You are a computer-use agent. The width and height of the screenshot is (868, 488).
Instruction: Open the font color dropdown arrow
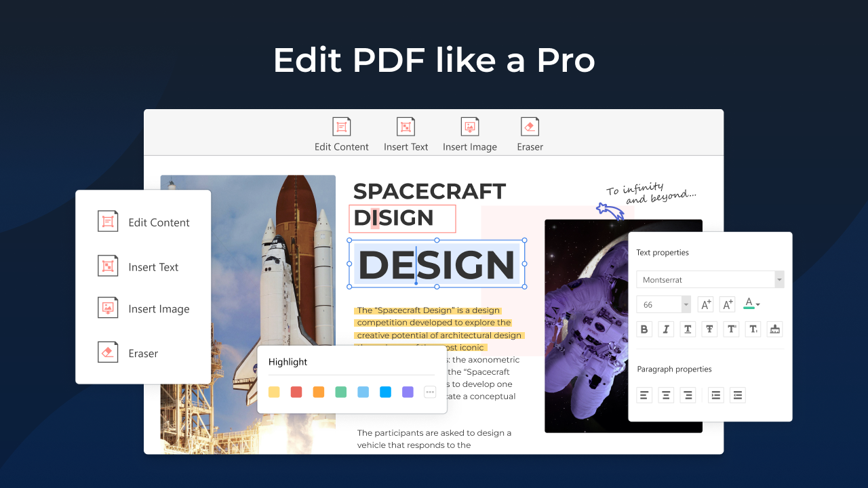tap(758, 305)
